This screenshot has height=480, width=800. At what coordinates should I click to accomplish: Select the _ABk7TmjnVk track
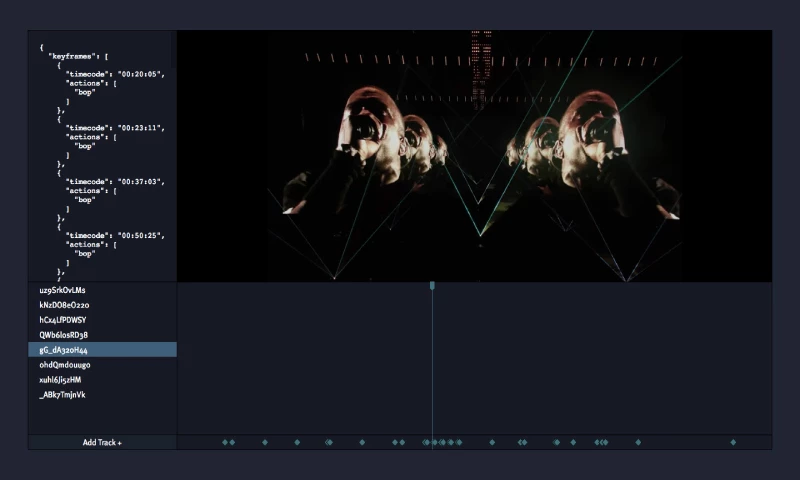click(62, 395)
